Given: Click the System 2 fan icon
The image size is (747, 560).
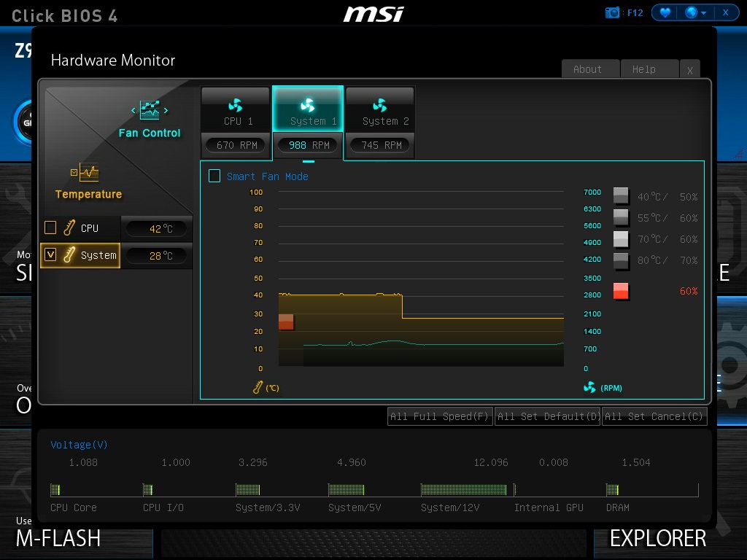Looking at the screenshot, I should [x=379, y=105].
